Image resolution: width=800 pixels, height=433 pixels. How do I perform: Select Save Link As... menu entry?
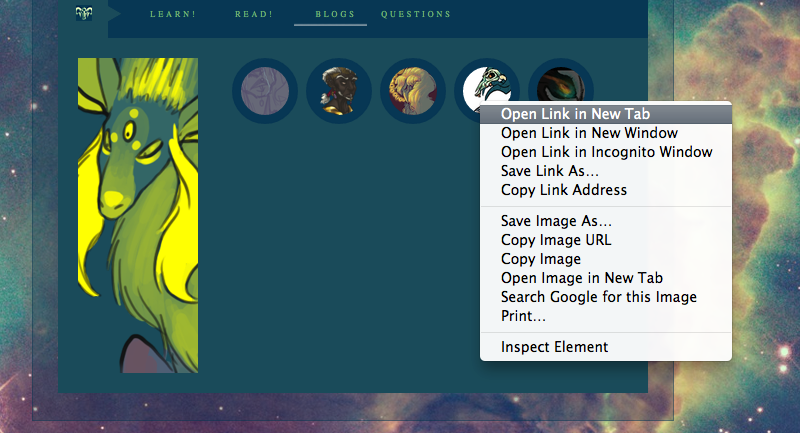(606, 171)
